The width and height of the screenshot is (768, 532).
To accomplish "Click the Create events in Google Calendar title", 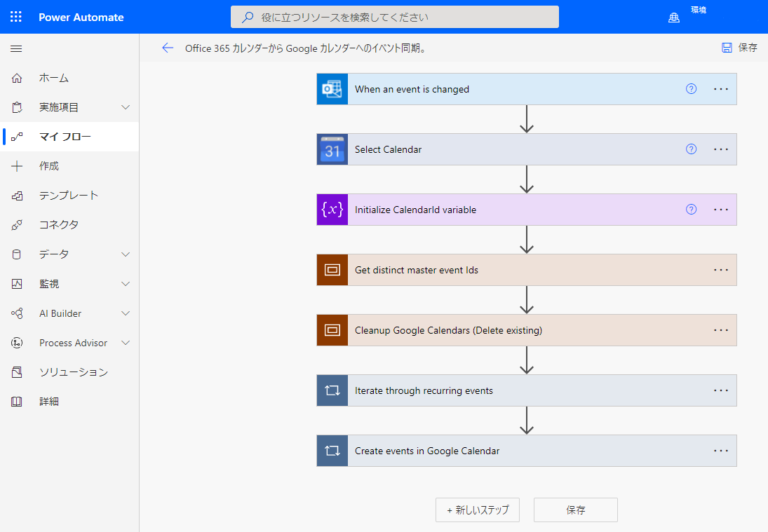I will [427, 451].
